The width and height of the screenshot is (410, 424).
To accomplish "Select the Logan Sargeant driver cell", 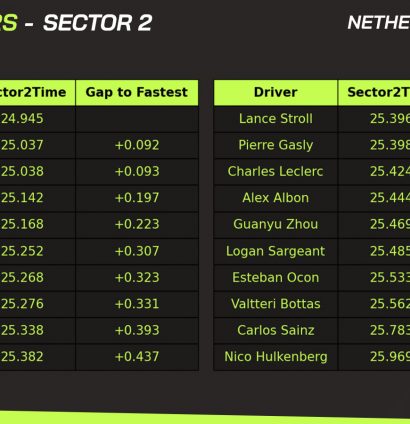I will [x=275, y=251].
